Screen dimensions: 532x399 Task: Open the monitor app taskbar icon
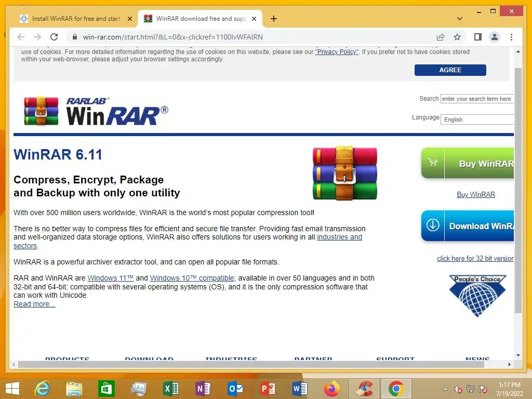click(139, 389)
